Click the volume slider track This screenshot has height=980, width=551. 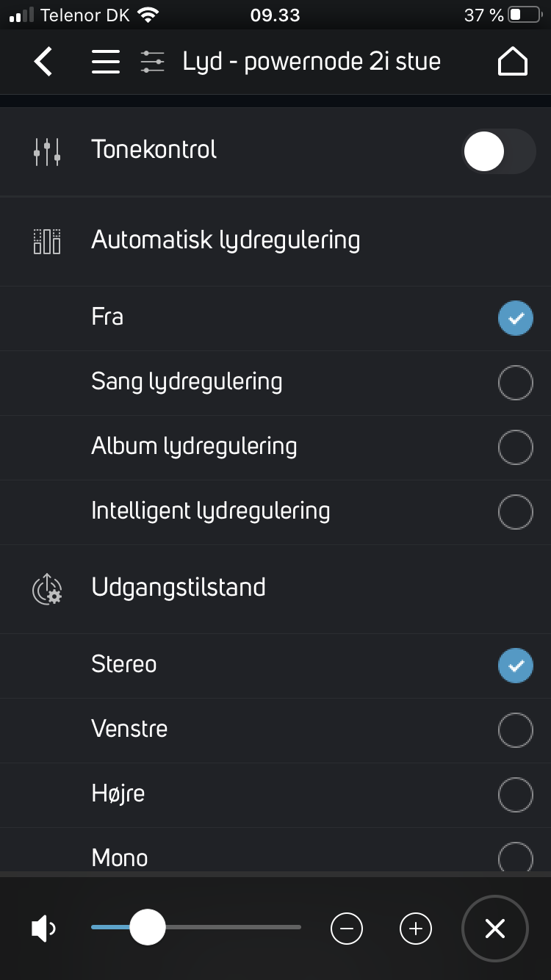point(235,928)
